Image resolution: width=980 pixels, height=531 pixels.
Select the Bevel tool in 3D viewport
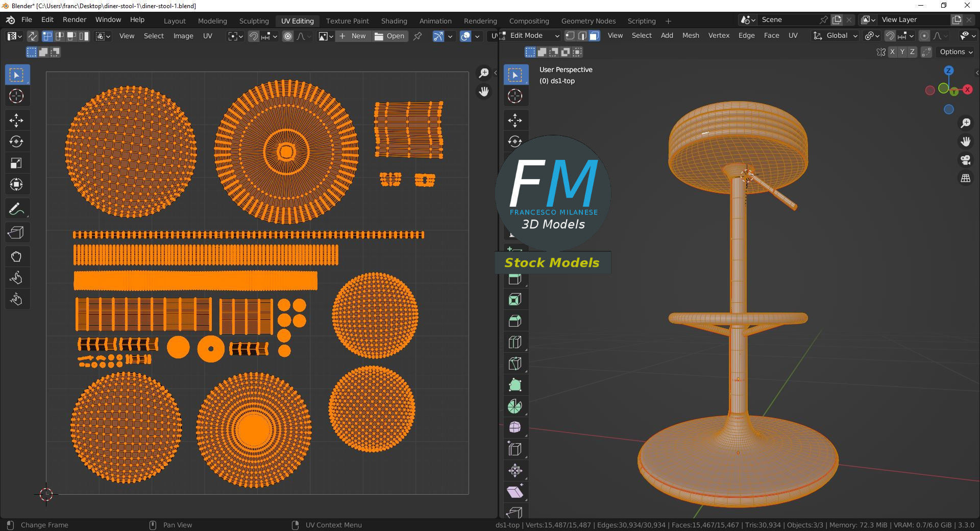pyautogui.click(x=515, y=321)
